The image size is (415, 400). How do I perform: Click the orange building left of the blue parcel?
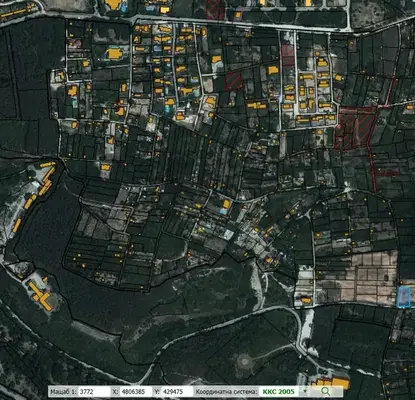305,300
